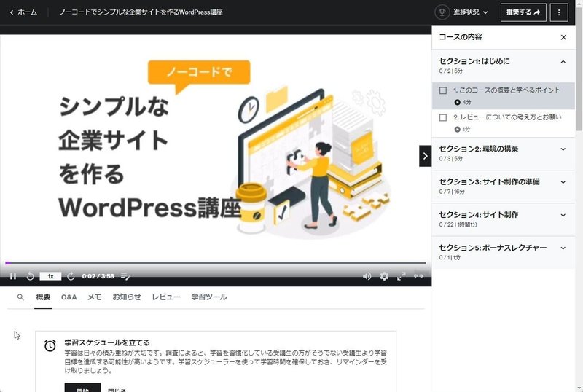This screenshot has height=392, width=583.
Task: Click the video slide thumbnail area
Action: pyautogui.click(x=216, y=148)
